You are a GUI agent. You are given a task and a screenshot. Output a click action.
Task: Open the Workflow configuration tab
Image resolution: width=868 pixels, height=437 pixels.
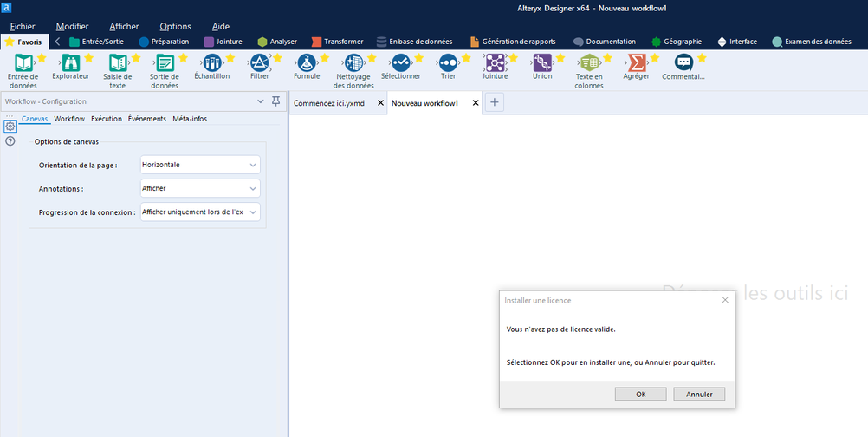[70, 119]
